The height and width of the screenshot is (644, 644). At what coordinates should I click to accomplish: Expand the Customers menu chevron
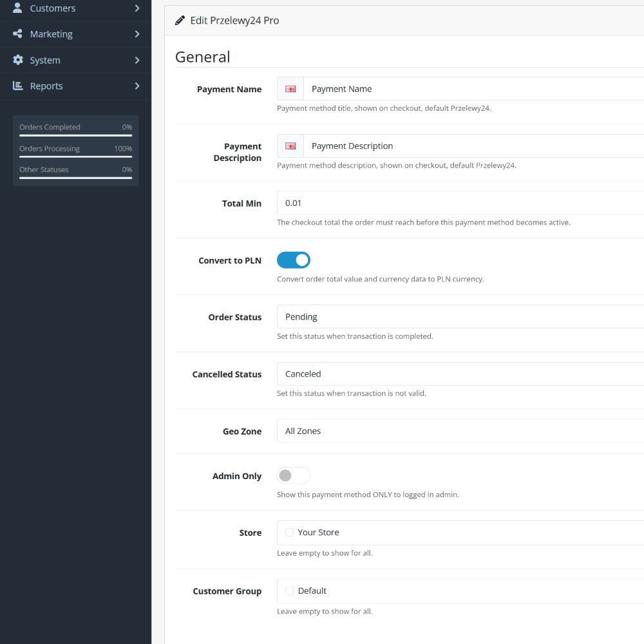click(137, 8)
